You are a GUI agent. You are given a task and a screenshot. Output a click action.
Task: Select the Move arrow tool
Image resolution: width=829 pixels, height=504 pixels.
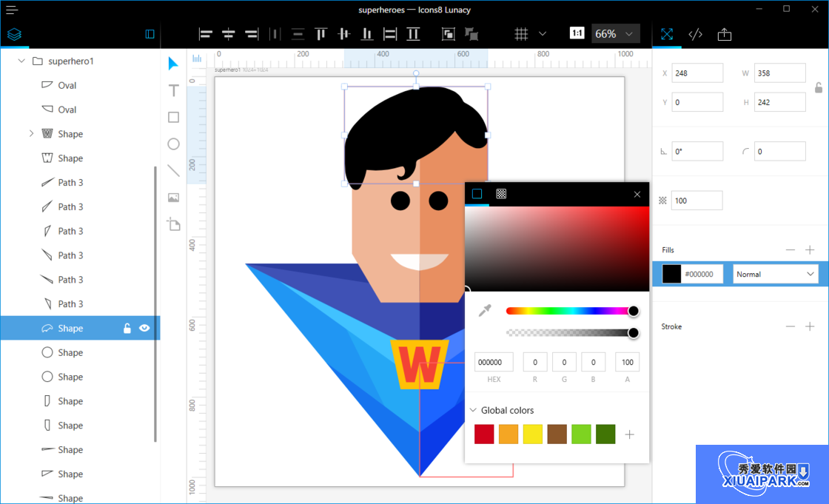(x=173, y=64)
